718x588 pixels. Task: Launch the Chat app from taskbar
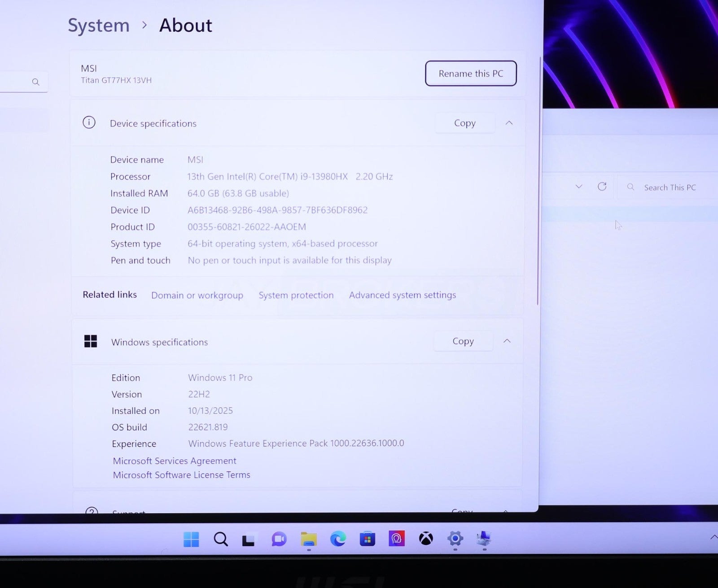279,539
